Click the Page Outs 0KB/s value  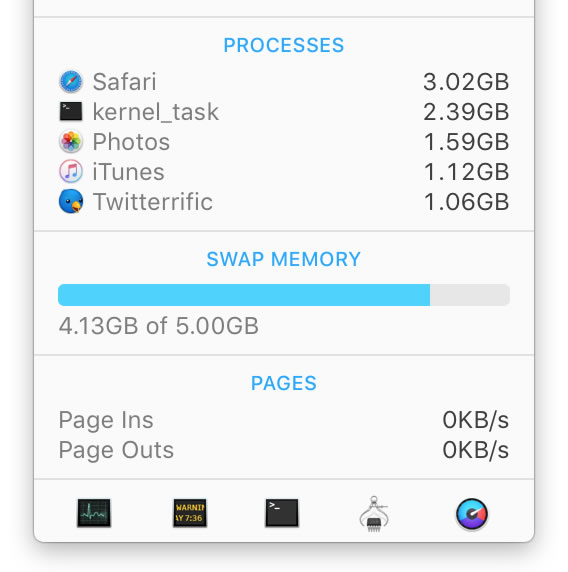(476, 450)
